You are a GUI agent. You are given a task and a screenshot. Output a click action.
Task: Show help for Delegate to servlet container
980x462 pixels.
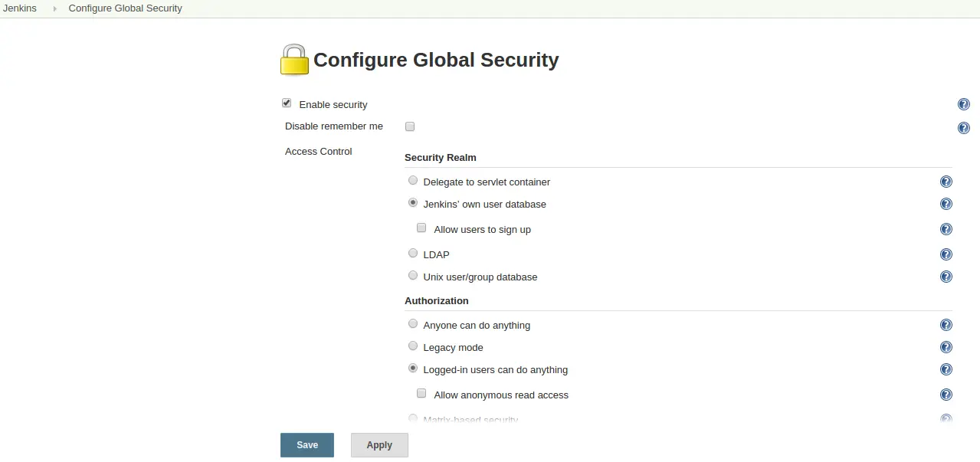946,182
